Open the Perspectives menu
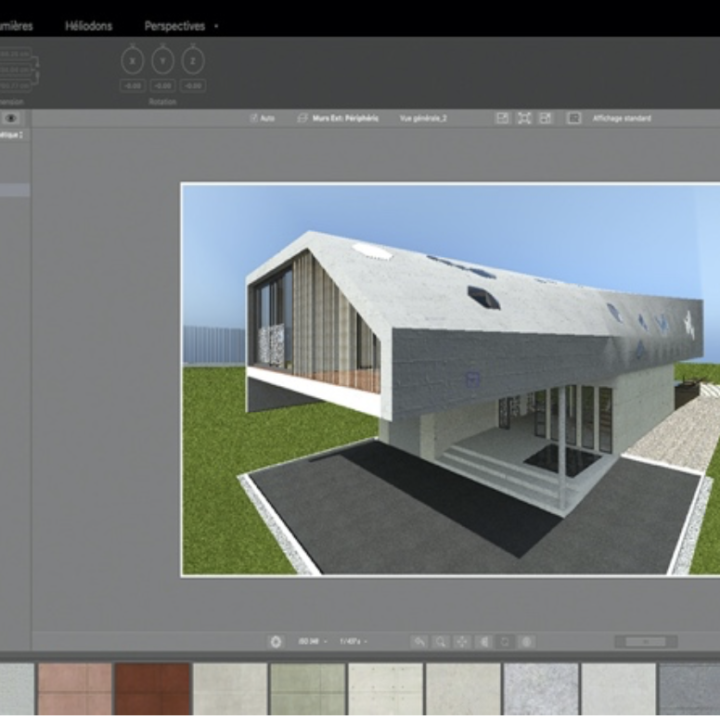The height and width of the screenshot is (720, 720). [175, 26]
